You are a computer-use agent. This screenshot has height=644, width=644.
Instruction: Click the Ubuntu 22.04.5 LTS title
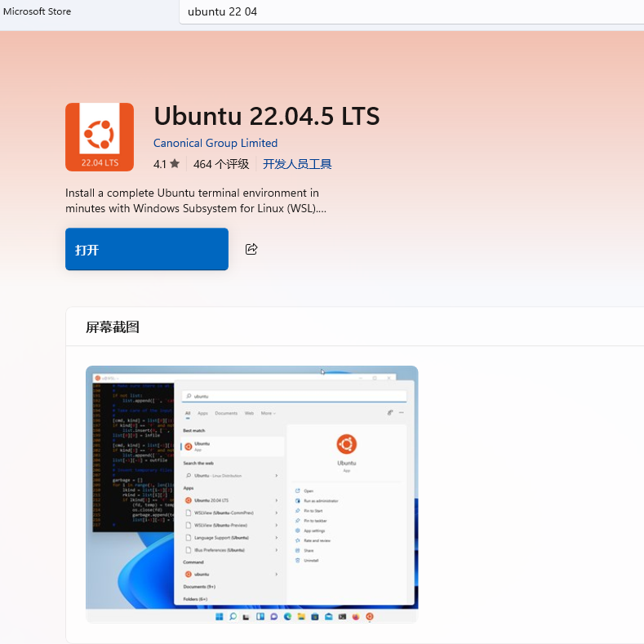[x=267, y=116]
